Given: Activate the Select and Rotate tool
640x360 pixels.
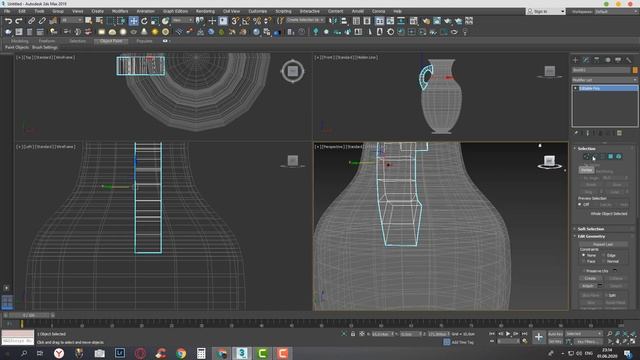Looking at the screenshot, I should (144, 21).
